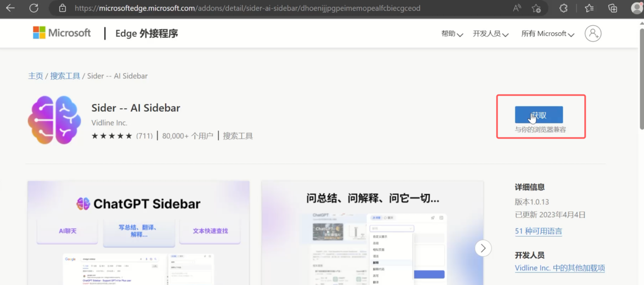Open the Favorites list icon
The image size is (644, 285).
tap(589, 8)
